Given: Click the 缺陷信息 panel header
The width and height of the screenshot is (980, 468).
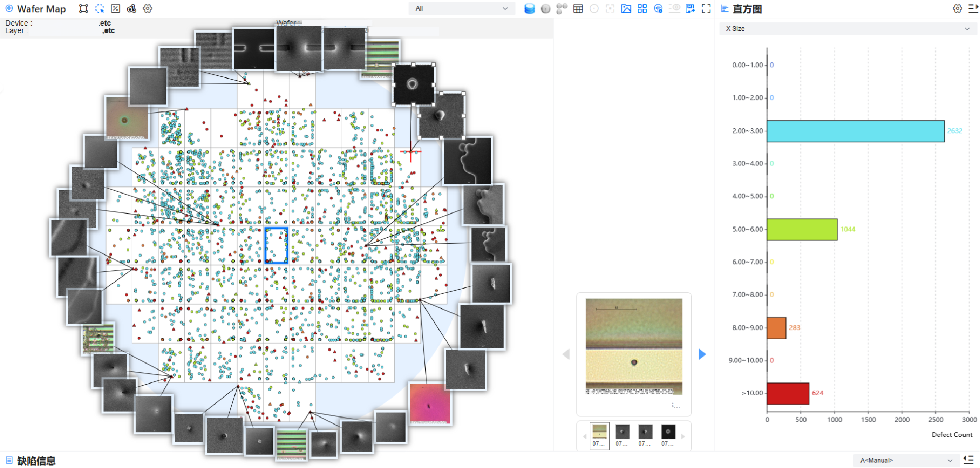Looking at the screenshot, I should [36, 461].
